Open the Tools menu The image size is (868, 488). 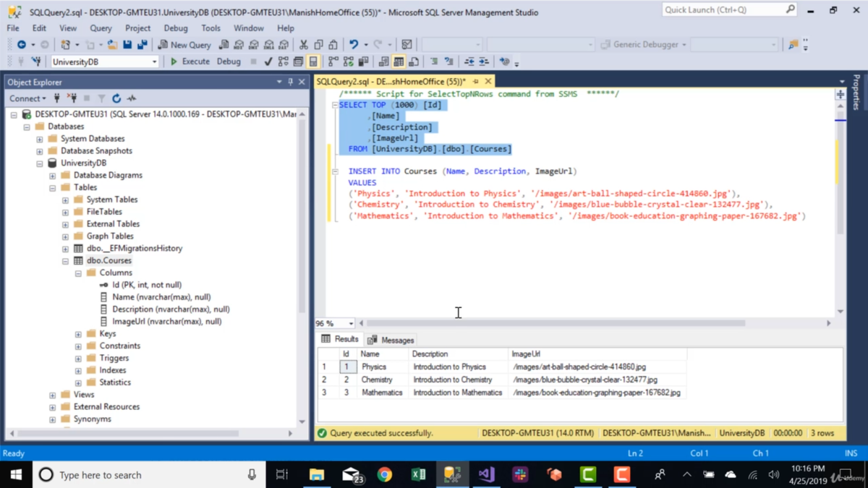pos(210,28)
